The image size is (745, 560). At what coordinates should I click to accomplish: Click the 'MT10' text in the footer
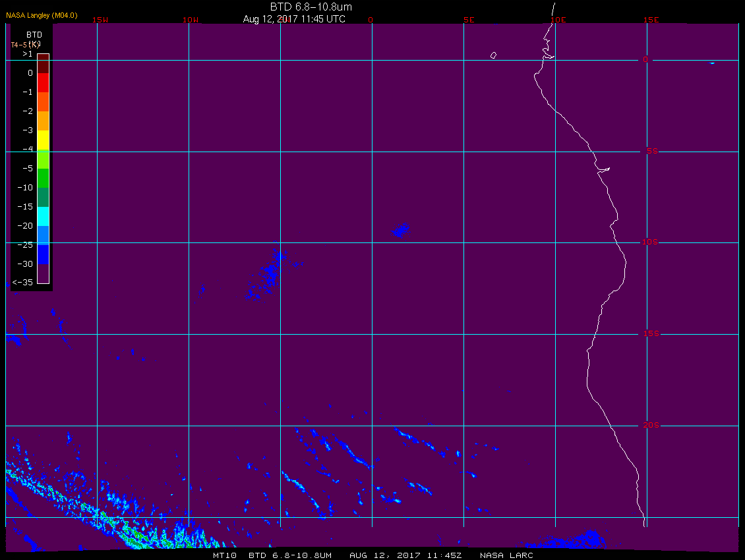click(224, 555)
